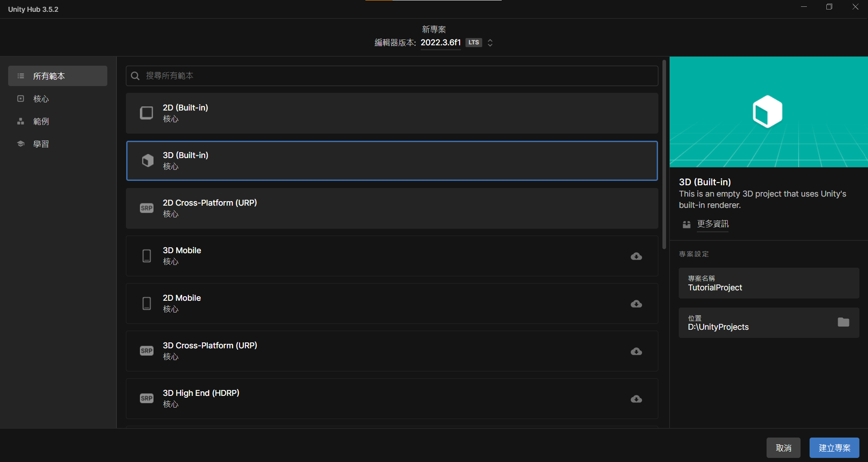Click the 3D (Built-in) cube icon
Image resolution: width=868 pixels, height=462 pixels.
148,160
